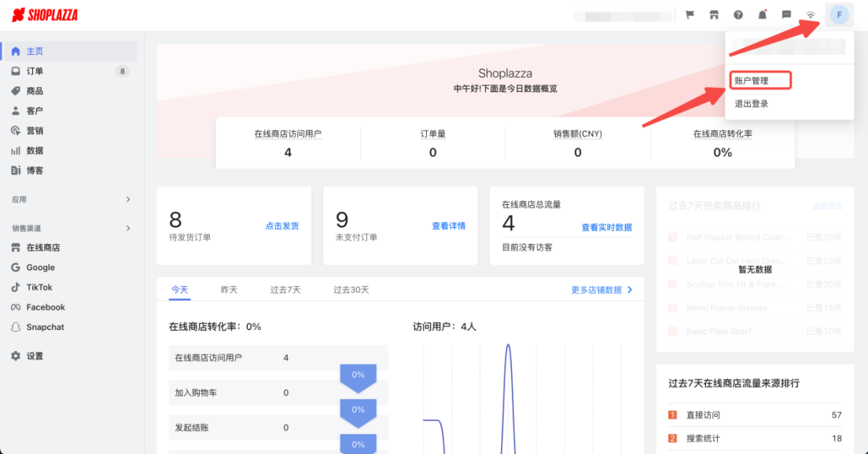
Task: Open 订单 via its inbox icon
Action: 16,71
